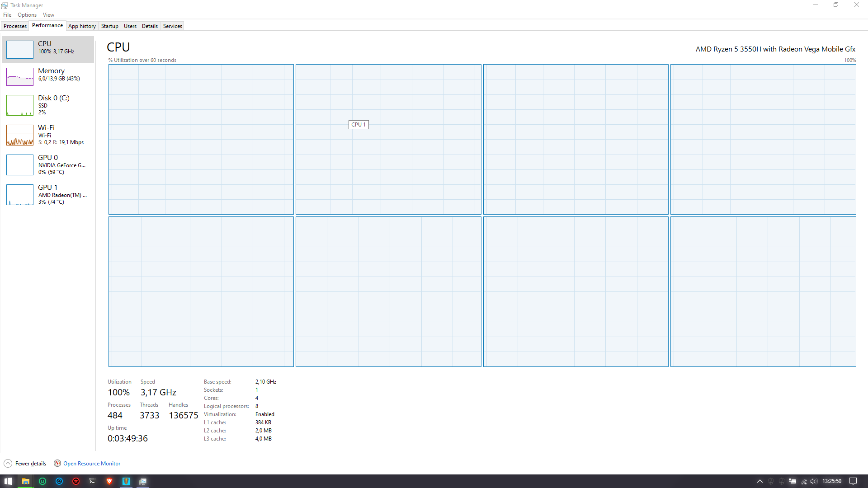Click the Fewer details button

click(25, 463)
